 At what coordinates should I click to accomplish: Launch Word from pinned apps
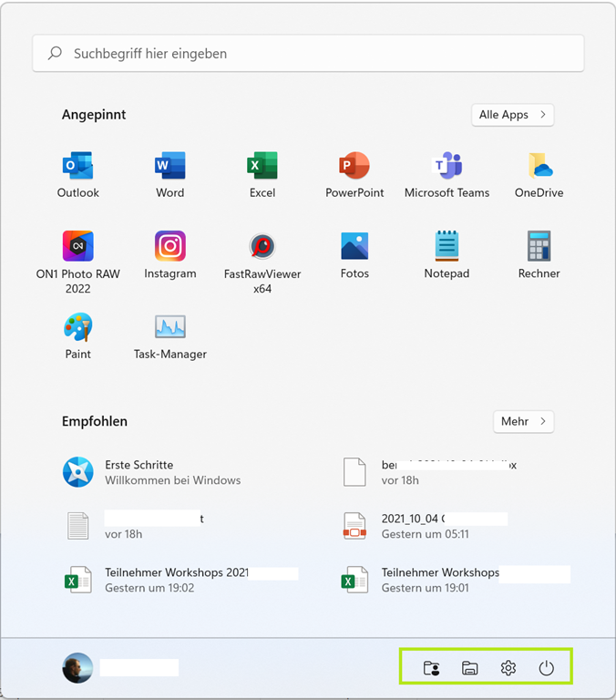pos(169,168)
